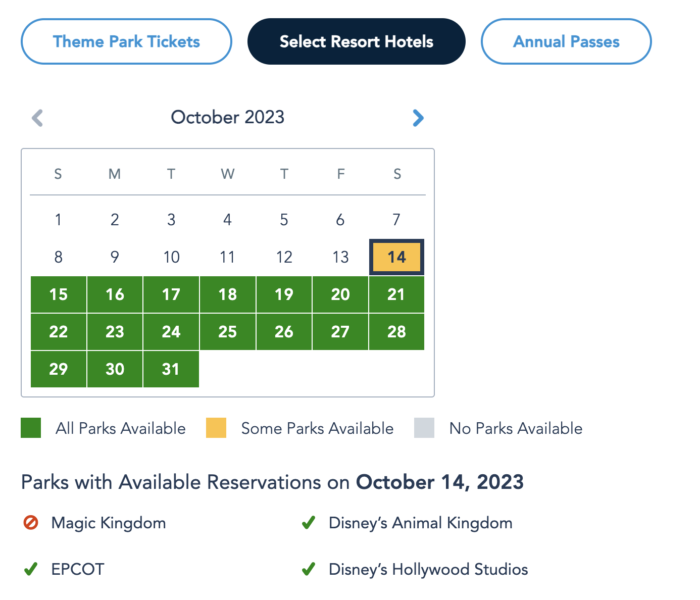Screen dimensions: 700x600
Task: Click the October 2023 month heading
Action: pyautogui.click(x=228, y=117)
